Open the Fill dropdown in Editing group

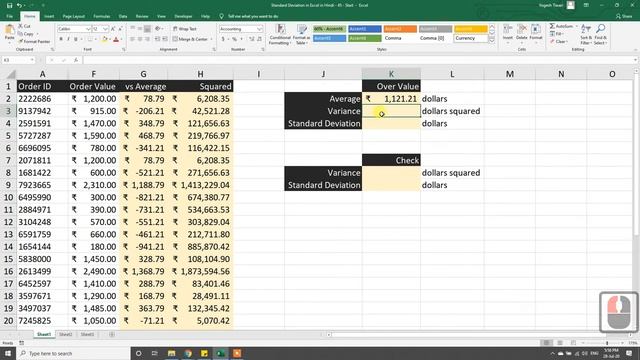[x=558, y=34]
